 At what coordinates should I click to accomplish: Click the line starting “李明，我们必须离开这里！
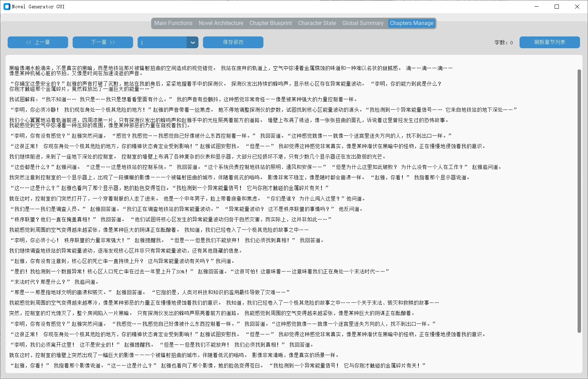(162, 345)
